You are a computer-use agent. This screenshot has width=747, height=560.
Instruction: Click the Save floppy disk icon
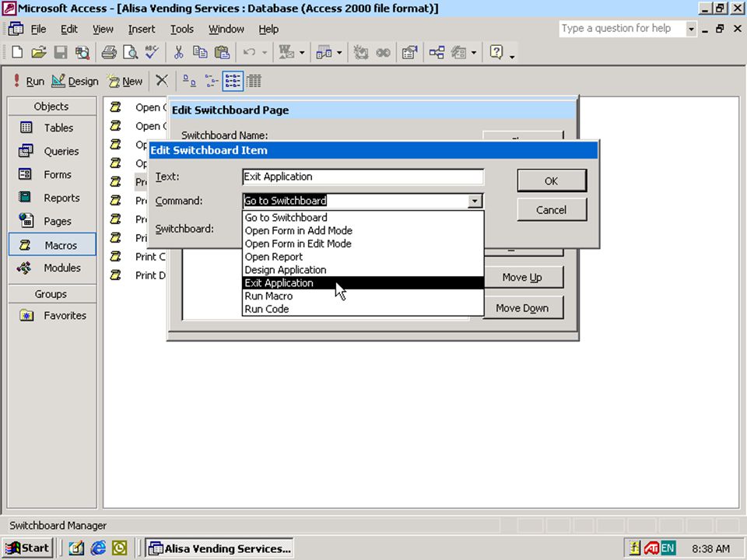[61, 52]
